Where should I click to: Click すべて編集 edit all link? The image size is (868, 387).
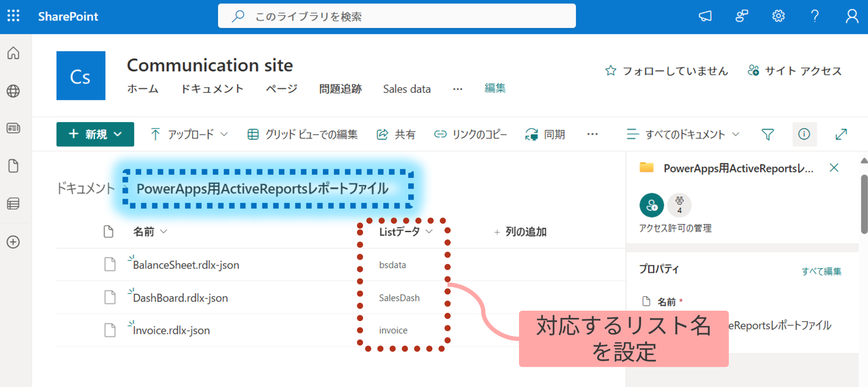click(821, 271)
